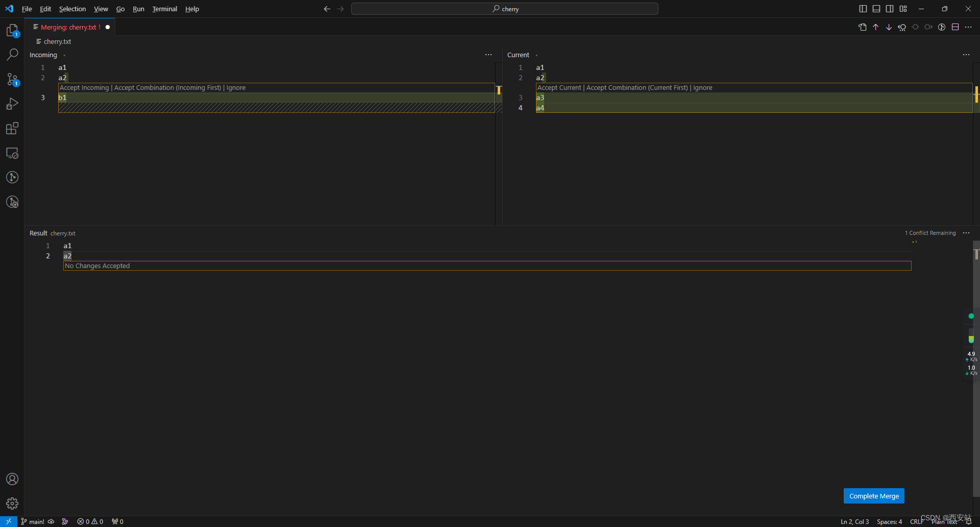980x527 pixels.
Task: Click Accept Current link
Action: pyautogui.click(x=559, y=88)
